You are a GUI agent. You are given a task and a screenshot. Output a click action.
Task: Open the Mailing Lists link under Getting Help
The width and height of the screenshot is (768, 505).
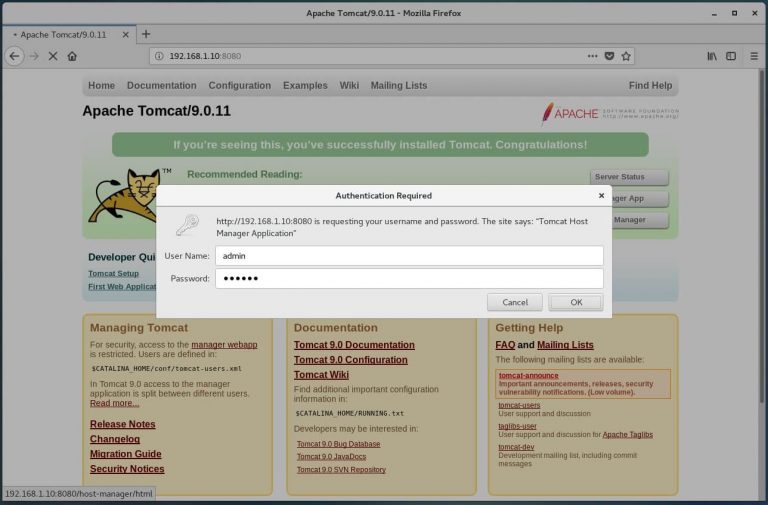(x=565, y=345)
